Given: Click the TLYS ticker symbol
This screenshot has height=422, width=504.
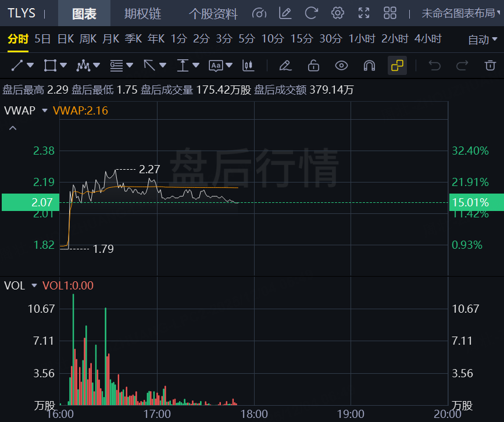Looking at the screenshot, I should [22, 13].
